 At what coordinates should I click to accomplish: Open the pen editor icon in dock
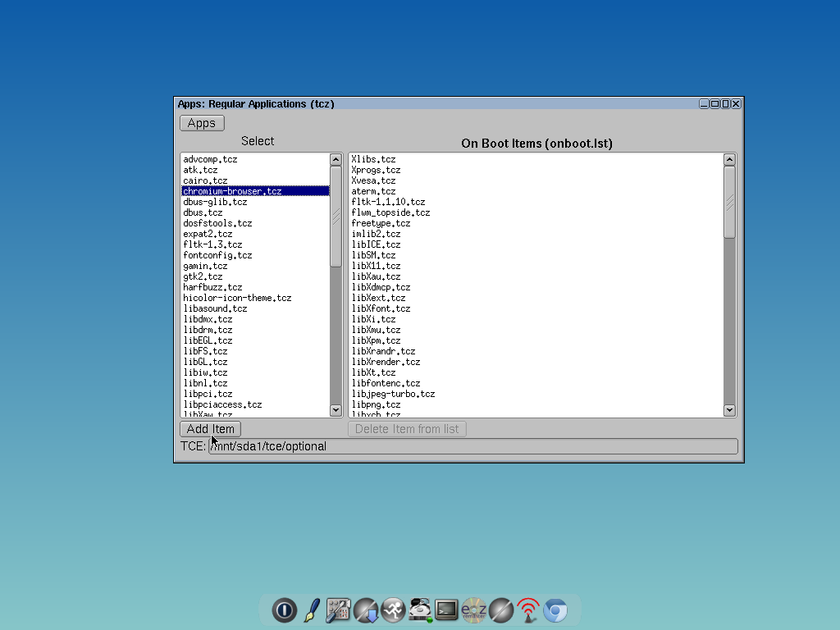pos(311,610)
